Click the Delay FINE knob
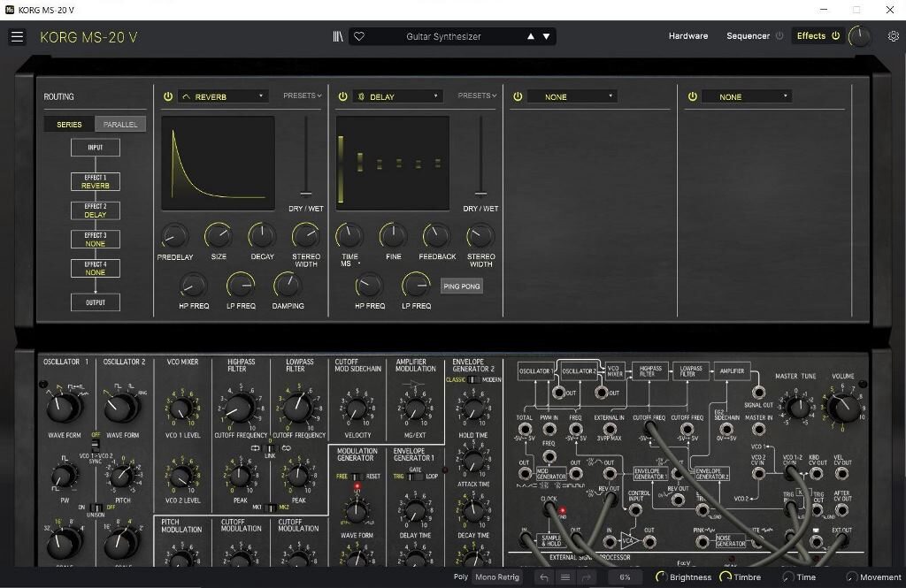This screenshot has width=906, height=588. [393, 236]
